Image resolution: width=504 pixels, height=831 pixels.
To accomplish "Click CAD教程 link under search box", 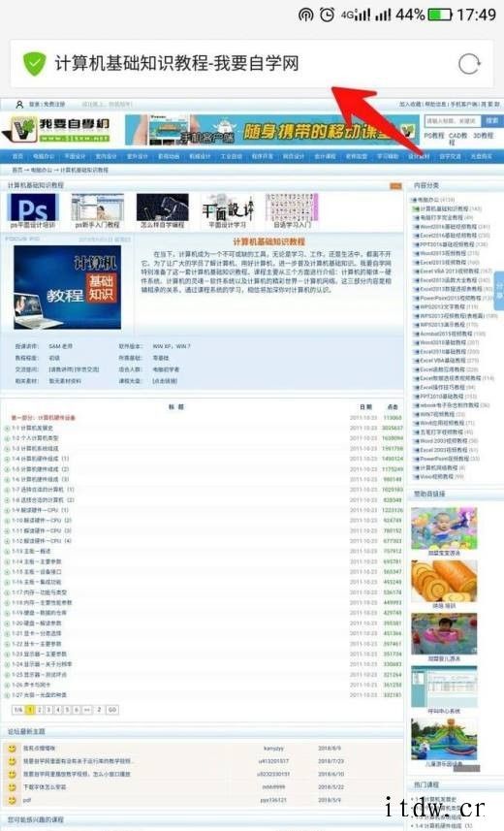I will (457, 139).
